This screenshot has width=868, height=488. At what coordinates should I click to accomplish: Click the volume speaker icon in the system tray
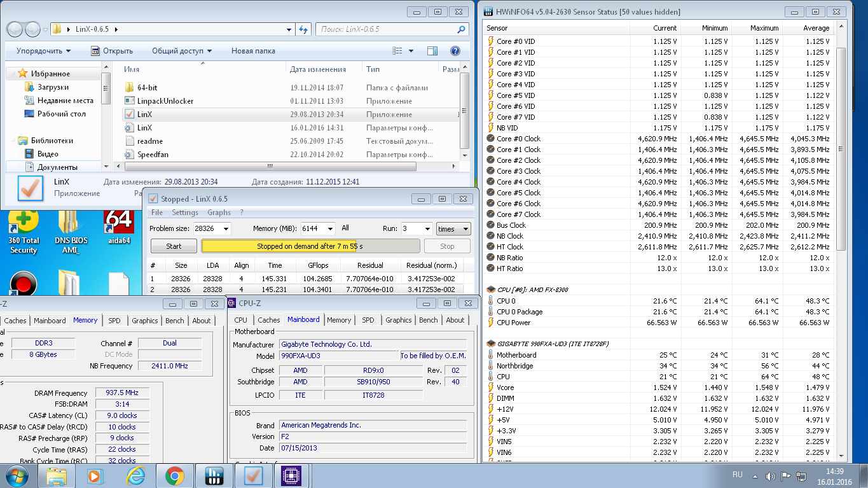[x=771, y=477]
